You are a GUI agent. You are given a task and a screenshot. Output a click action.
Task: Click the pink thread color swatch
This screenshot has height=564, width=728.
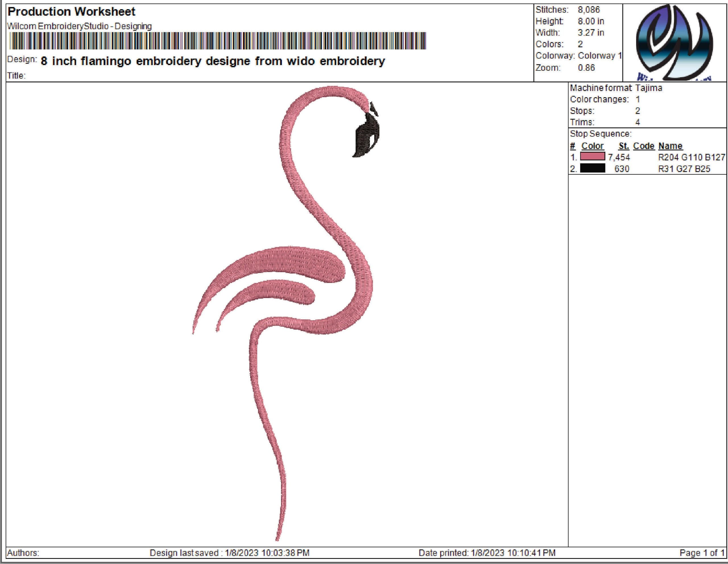[x=593, y=156]
